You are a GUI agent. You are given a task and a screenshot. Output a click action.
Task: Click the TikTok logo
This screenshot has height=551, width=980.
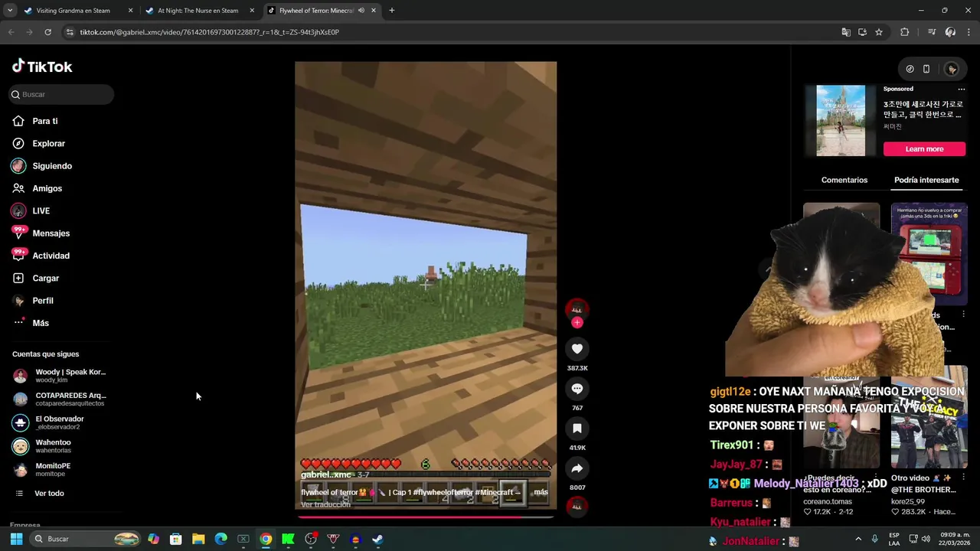click(42, 67)
